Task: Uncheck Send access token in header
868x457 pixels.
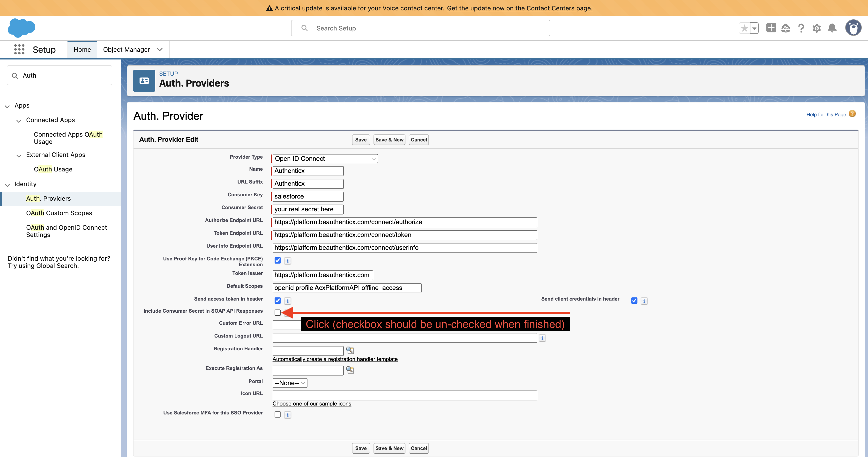Action: (278, 301)
